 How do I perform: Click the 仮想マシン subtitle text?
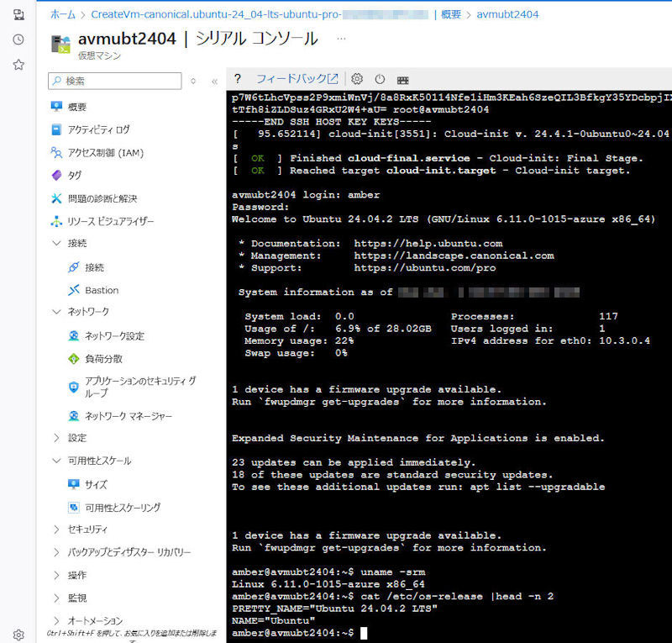pyautogui.click(x=99, y=55)
